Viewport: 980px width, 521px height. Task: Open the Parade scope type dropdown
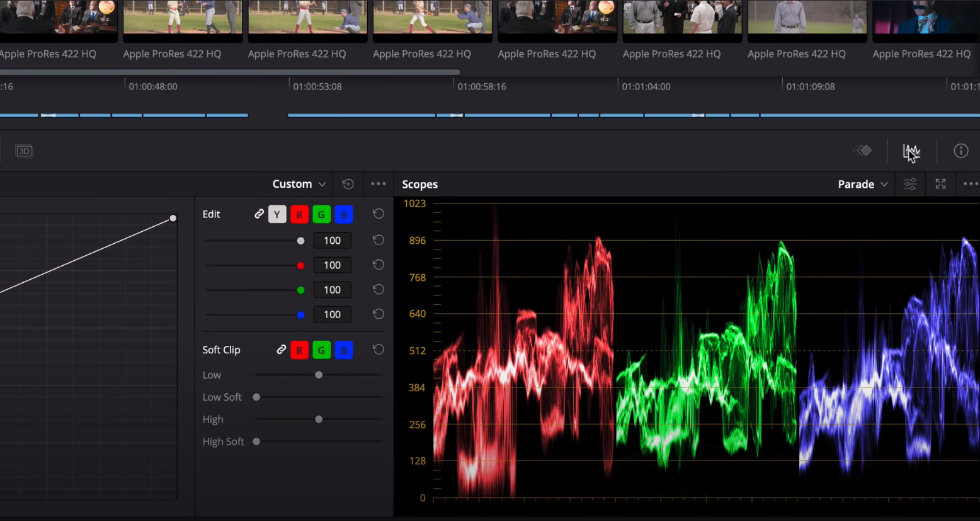[863, 184]
